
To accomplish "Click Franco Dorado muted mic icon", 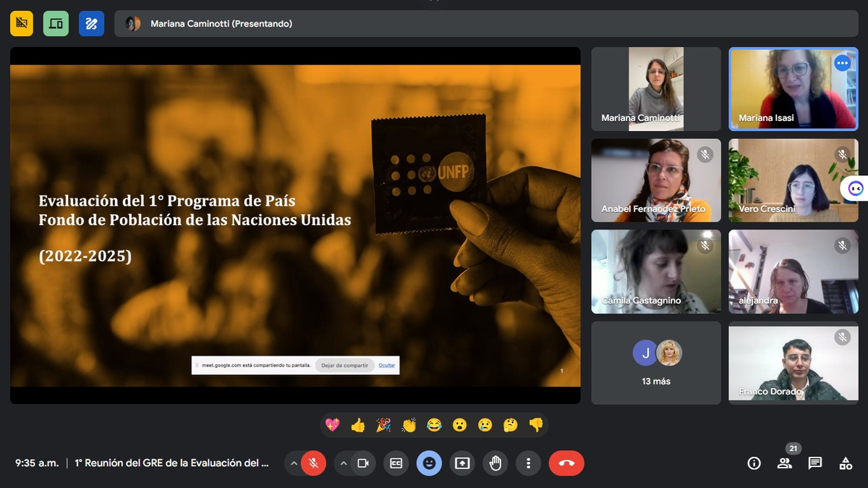I will 842,337.
